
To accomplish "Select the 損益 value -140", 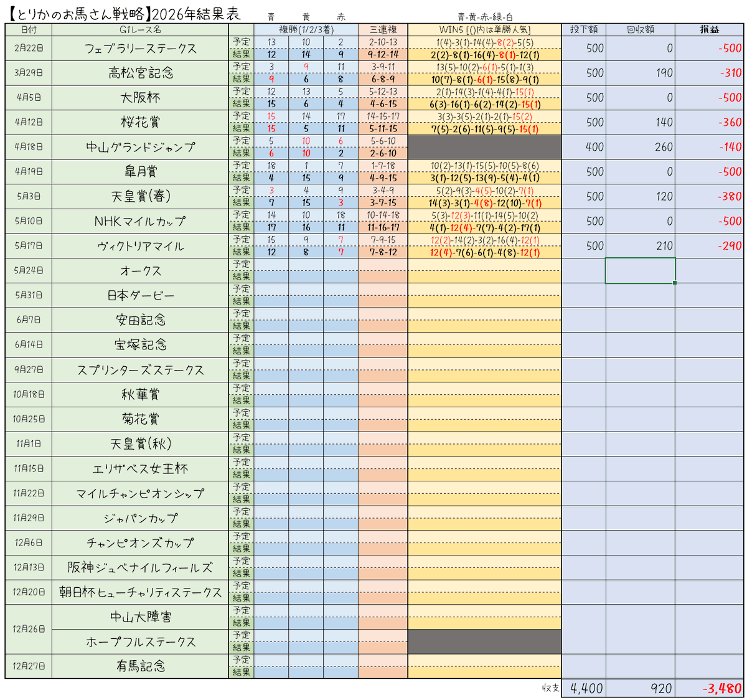I will 709,147.
